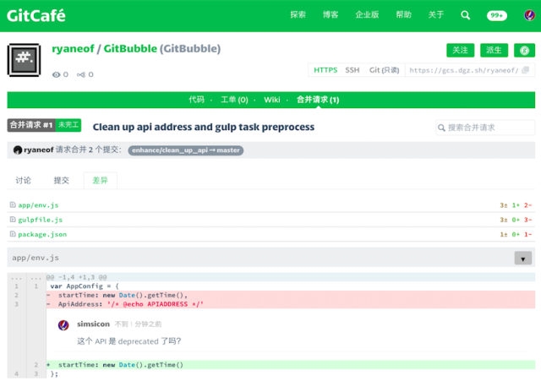This screenshot has width=541, height=392.
Task: Select the Git (只读) clone protocol
Action: pyautogui.click(x=384, y=70)
